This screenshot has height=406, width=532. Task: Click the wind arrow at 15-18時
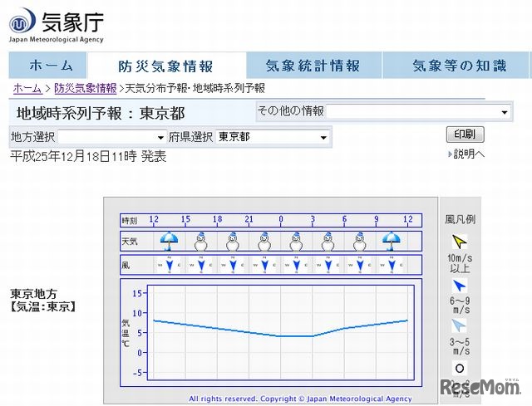pyautogui.click(x=201, y=265)
